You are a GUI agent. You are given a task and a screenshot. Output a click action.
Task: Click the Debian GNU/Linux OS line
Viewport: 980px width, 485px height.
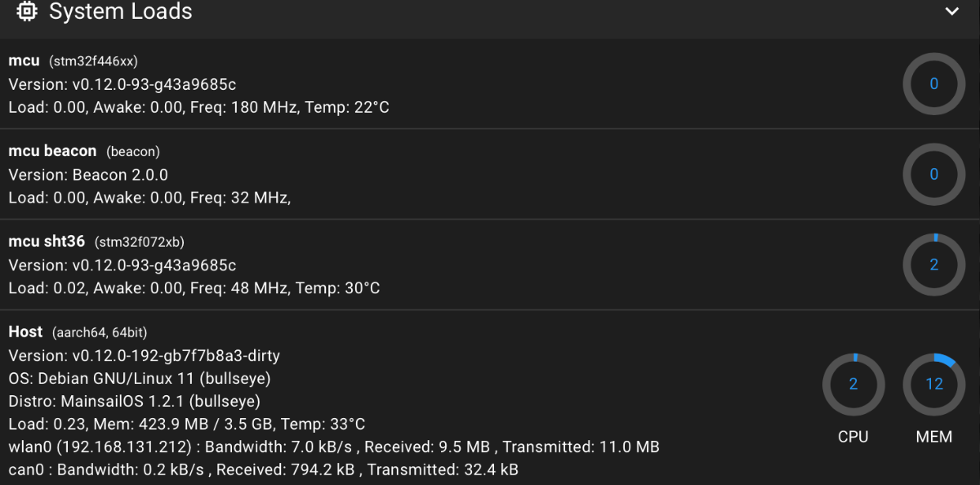(140, 379)
